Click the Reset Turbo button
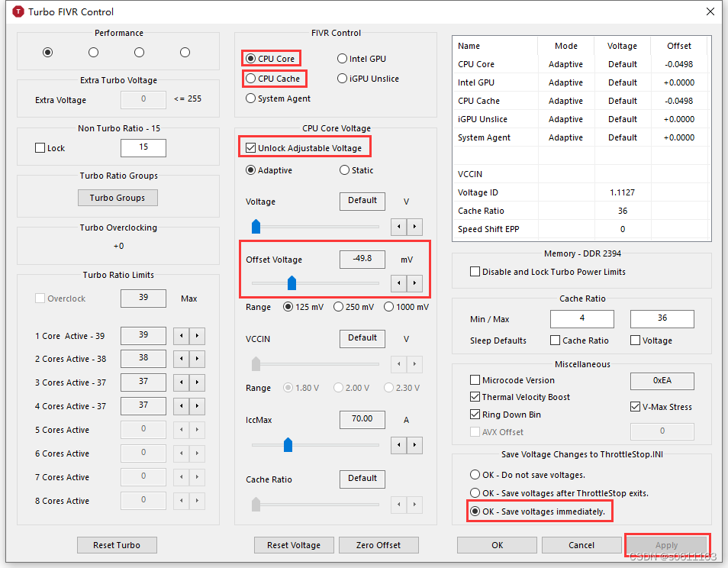The image size is (728, 568). [117, 545]
